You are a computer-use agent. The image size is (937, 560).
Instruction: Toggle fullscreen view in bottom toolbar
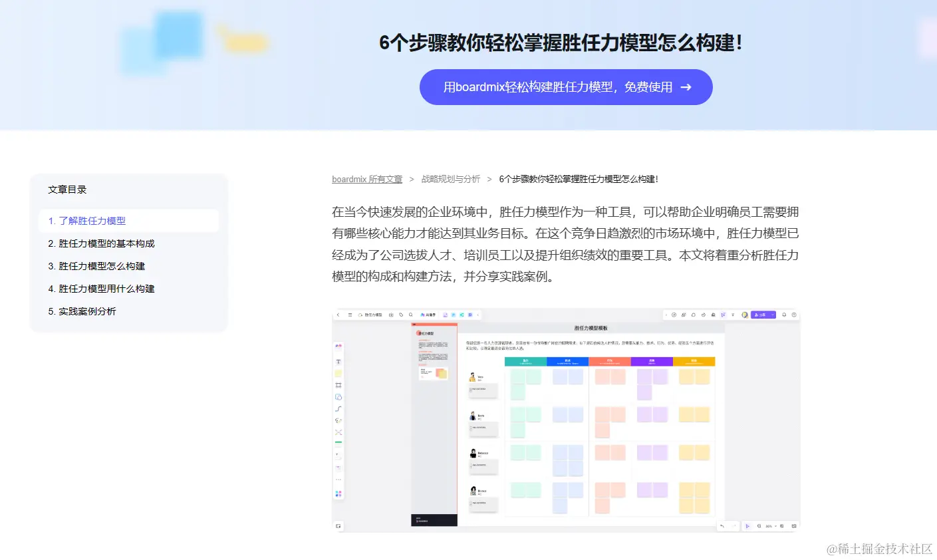[x=781, y=526]
